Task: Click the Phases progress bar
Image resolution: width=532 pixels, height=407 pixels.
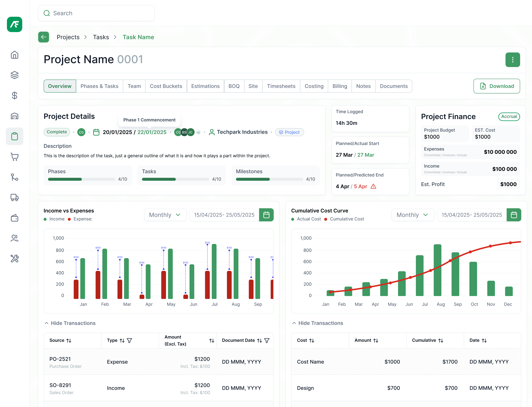Action: (81, 179)
